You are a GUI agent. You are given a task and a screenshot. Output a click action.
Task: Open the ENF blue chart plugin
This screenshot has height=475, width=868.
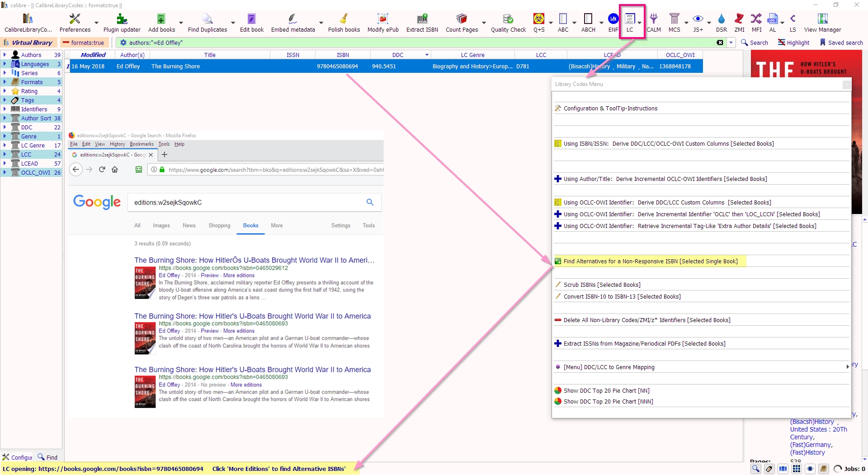pyautogui.click(x=613, y=23)
